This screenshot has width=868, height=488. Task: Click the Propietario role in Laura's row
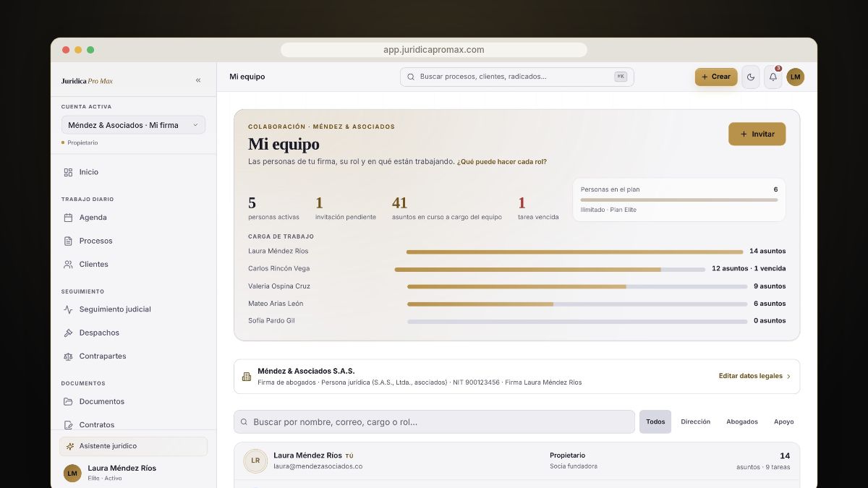click(x=567, y=455)
